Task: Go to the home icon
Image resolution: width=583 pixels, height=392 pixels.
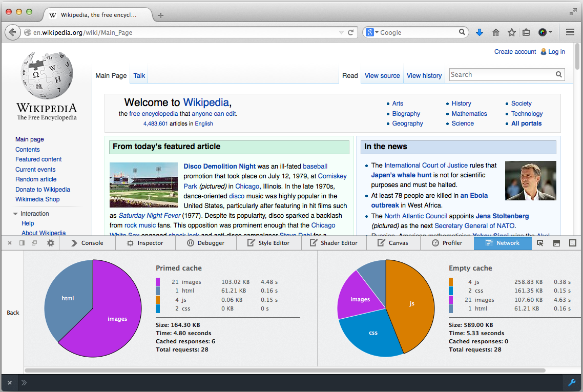Action: coord(495,32)
